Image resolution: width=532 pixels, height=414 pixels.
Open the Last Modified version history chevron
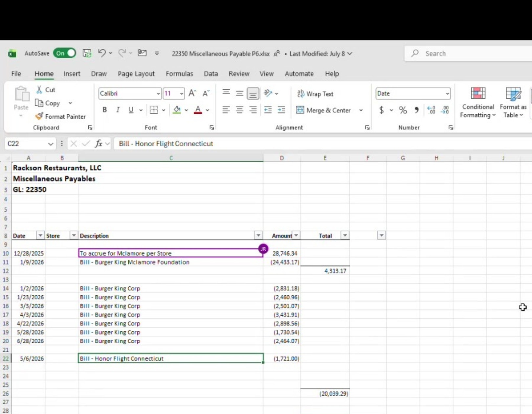[x=350, y=54]
